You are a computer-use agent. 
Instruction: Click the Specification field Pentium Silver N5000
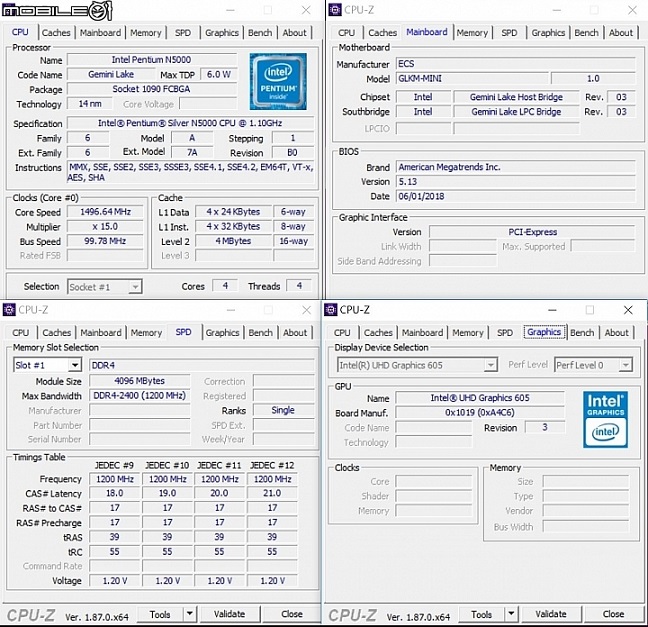coord(190,123)
